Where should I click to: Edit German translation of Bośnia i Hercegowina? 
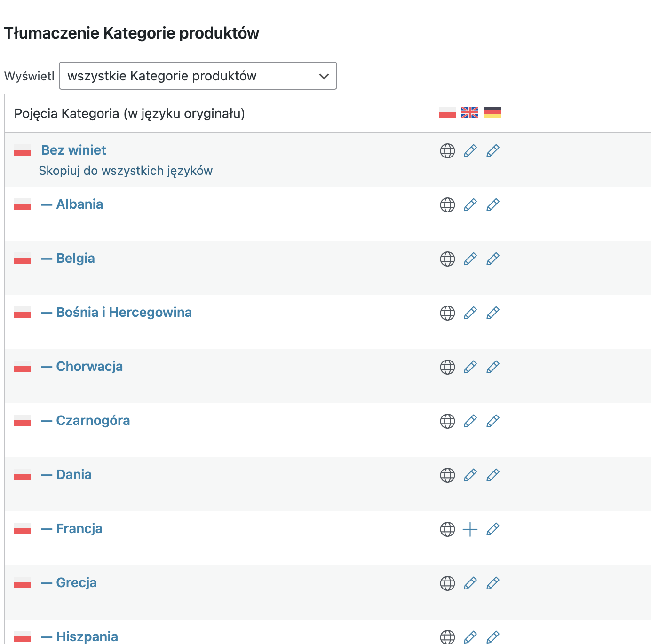(x=492, y=313)
